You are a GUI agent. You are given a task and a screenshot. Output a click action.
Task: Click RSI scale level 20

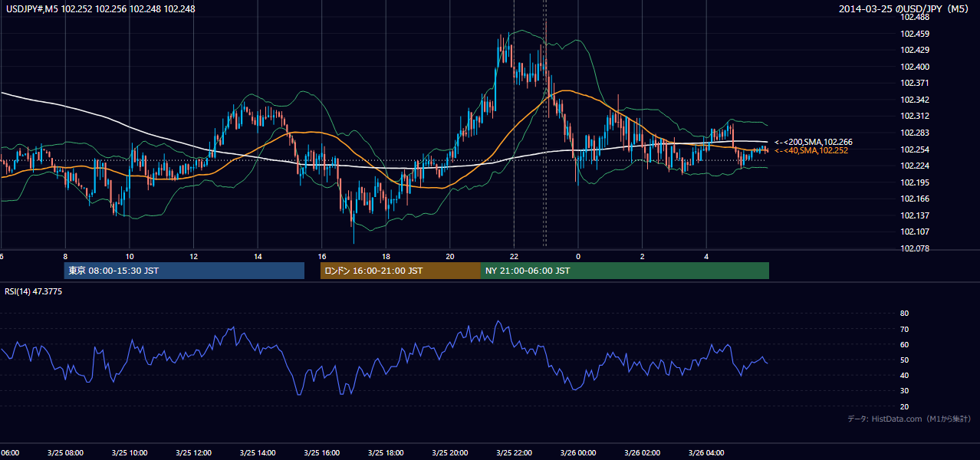click(904, 406)
